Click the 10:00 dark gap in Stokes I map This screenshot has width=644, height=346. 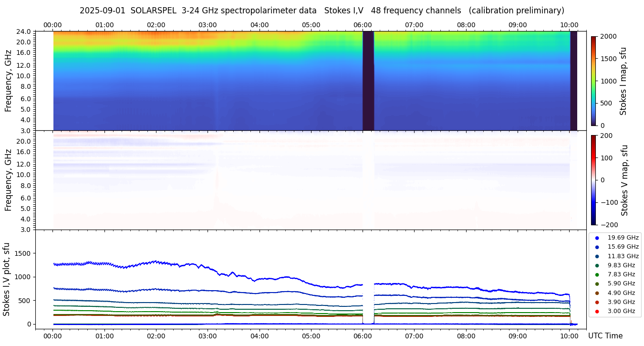573,81
